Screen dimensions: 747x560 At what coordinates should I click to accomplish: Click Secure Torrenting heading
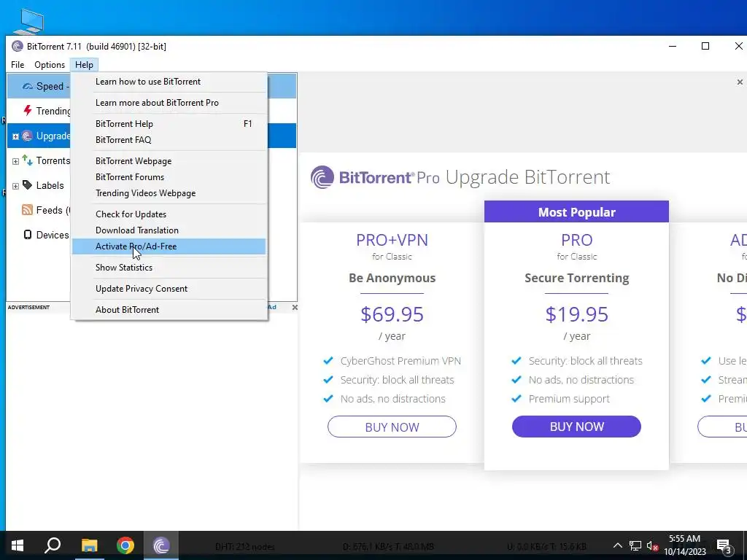click(576, 278)
